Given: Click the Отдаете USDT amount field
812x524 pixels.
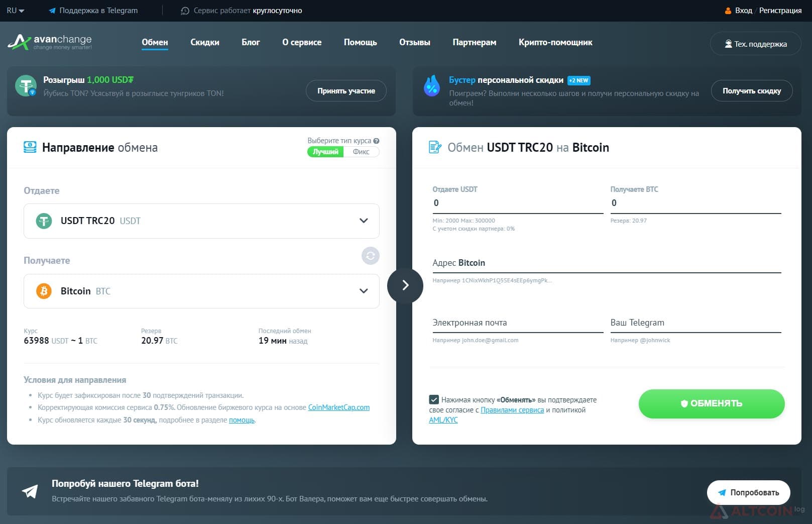Looking at the screenshot, I should coord(518,203).
